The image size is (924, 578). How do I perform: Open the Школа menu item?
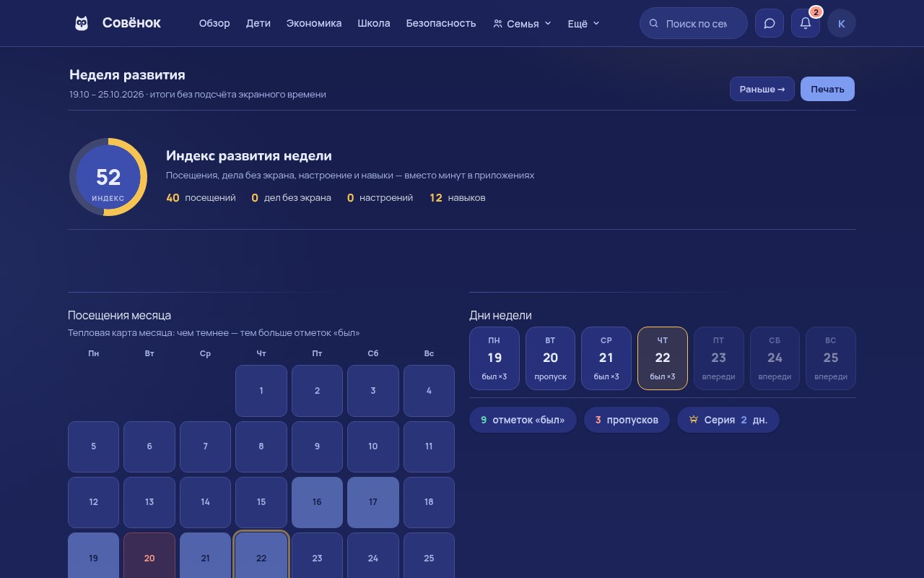374,23
